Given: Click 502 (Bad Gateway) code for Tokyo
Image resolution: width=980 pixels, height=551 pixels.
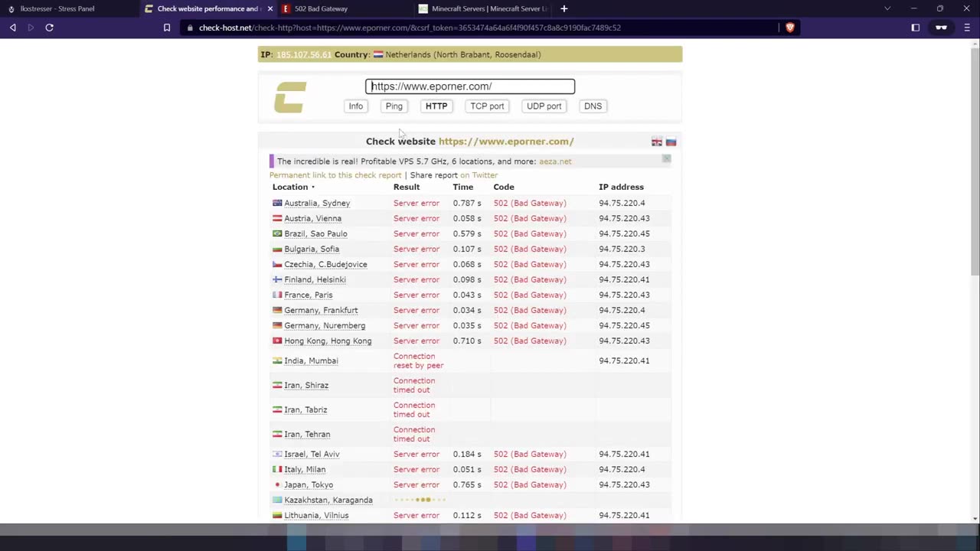Looking at the screenshot, I should [530, 484].
